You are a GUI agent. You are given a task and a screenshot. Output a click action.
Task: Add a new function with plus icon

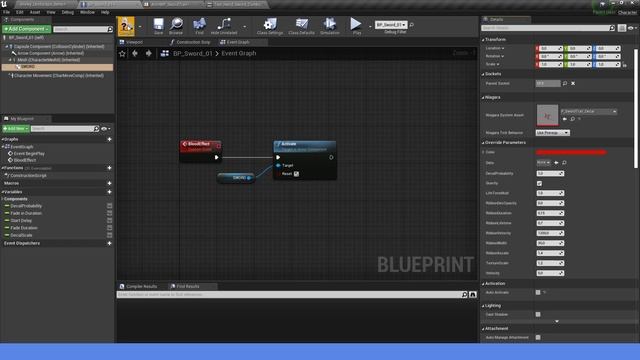tap(109, 168)
